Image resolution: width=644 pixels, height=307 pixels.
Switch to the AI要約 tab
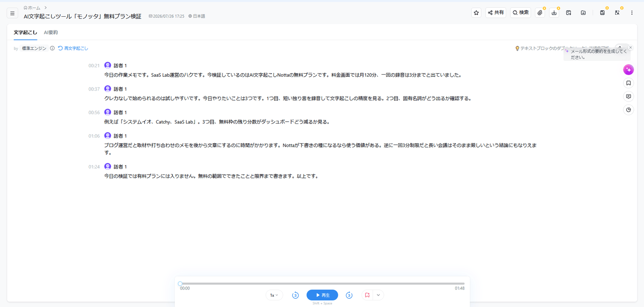pos(51,33)
